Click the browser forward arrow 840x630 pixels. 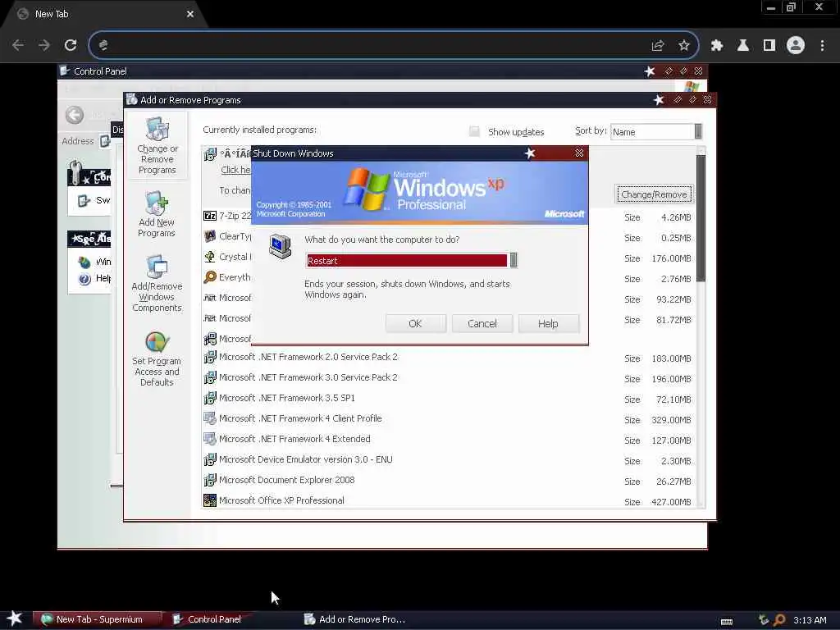click(44, 46)
